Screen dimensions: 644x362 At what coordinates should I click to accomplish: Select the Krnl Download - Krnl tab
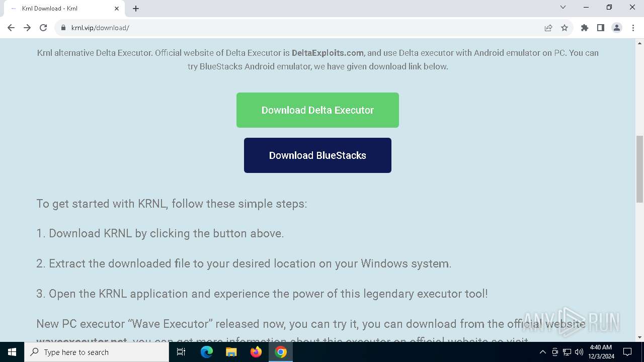tap(64, 9)
